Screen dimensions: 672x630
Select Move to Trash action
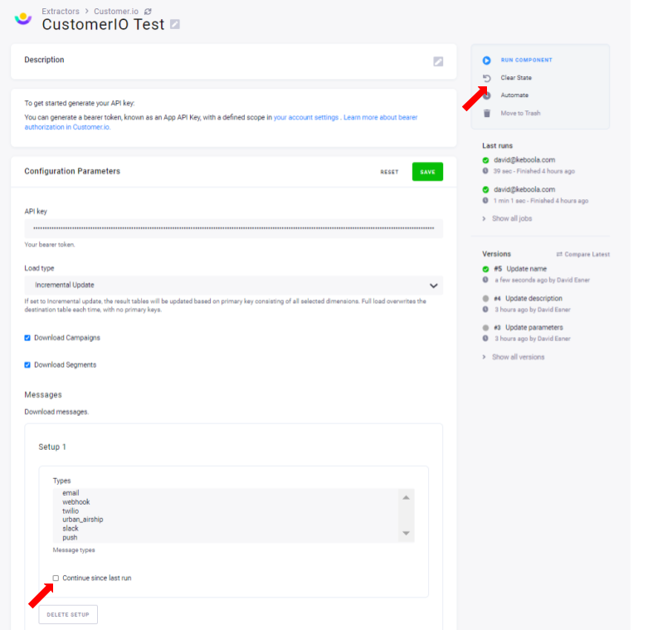(x=520, y=113)
